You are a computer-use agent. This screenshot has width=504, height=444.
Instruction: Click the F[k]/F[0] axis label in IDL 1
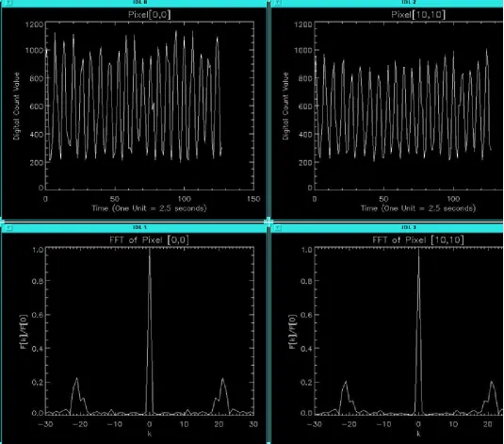[x=24, y=332]
